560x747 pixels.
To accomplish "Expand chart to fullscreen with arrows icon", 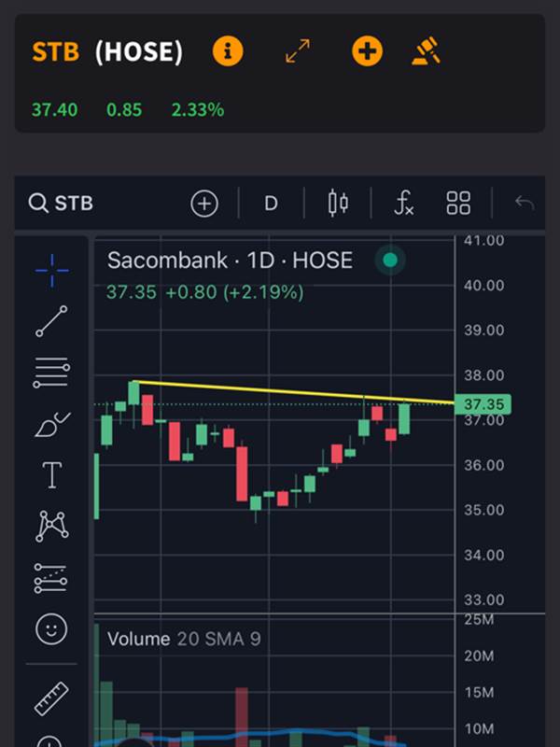I will (x=298, y=51).
